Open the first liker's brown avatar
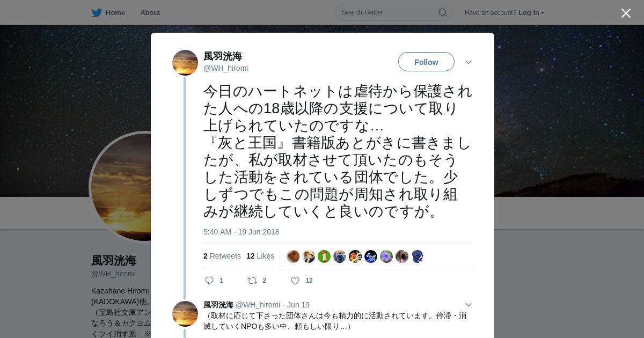Viewport: 644px width, 338px height. pyautogui.click(x=293, y=256)
